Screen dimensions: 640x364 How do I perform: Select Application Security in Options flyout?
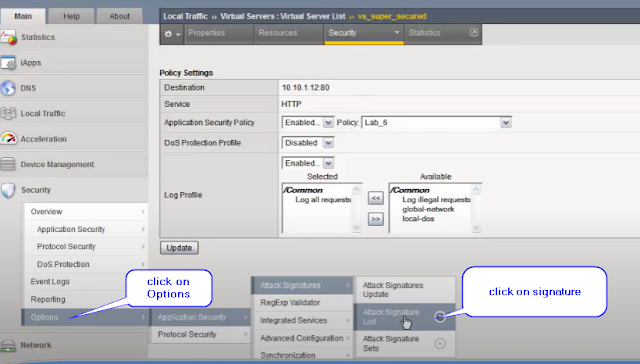(200, 317)
